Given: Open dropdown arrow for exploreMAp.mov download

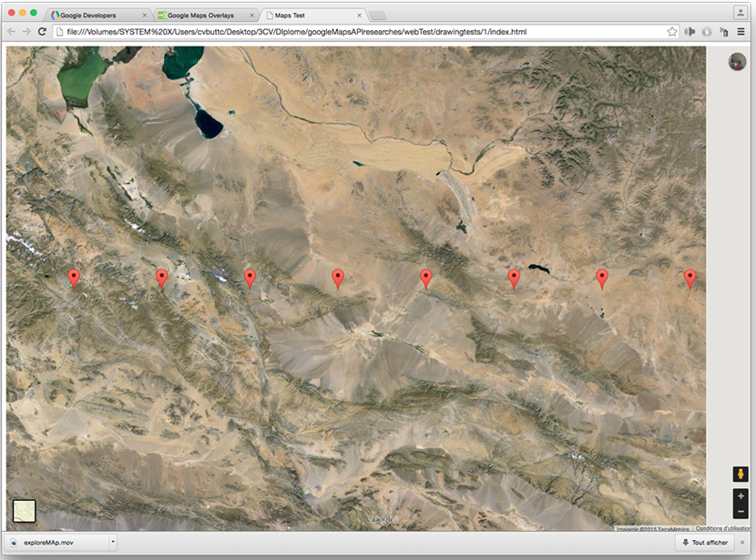Looking at the screenshot, I should point(112,543).
